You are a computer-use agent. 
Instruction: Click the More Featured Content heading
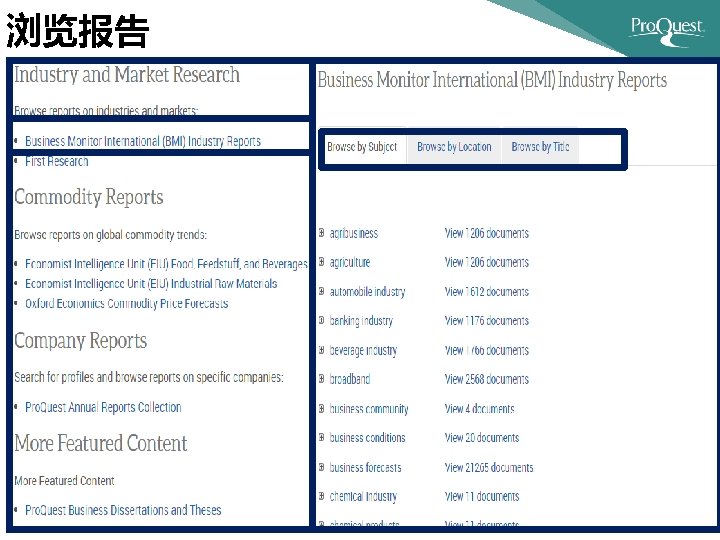(x=101, y=444)
